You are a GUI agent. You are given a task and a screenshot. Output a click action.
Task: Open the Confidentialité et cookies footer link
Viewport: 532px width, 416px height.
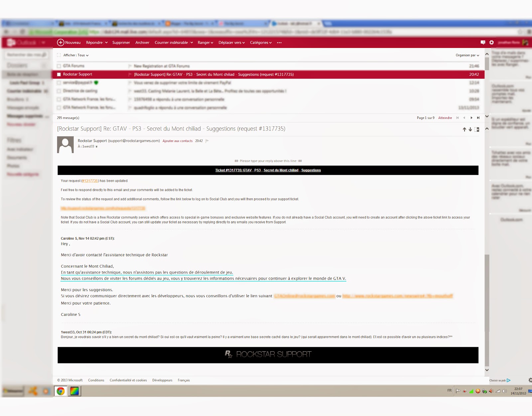[128, 380]
